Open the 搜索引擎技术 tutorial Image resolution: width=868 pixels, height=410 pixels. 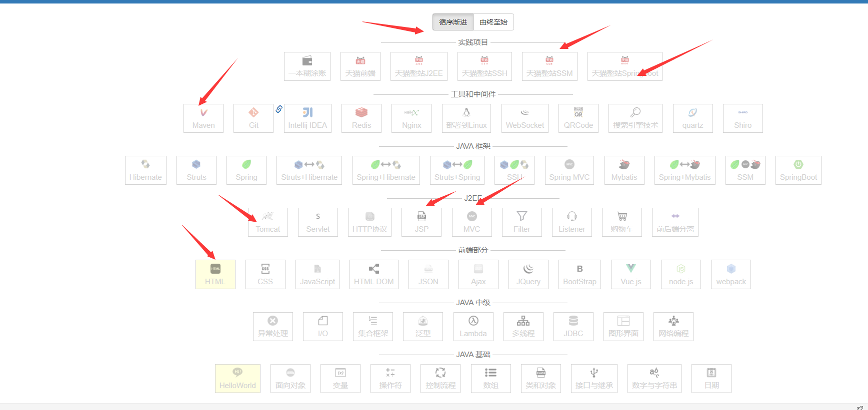tap(635, 118)
